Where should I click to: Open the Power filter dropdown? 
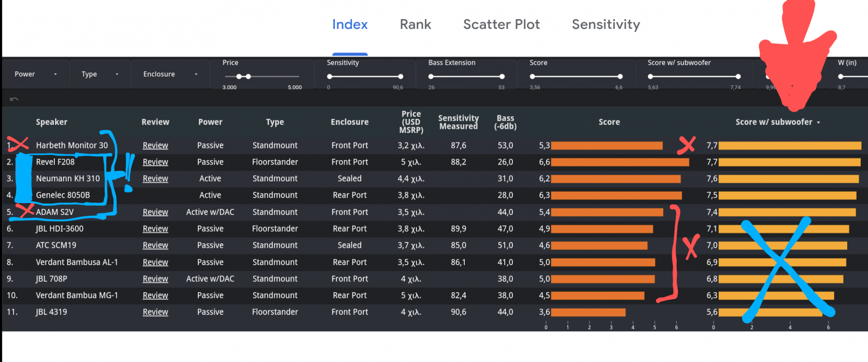tap(36, 74)
